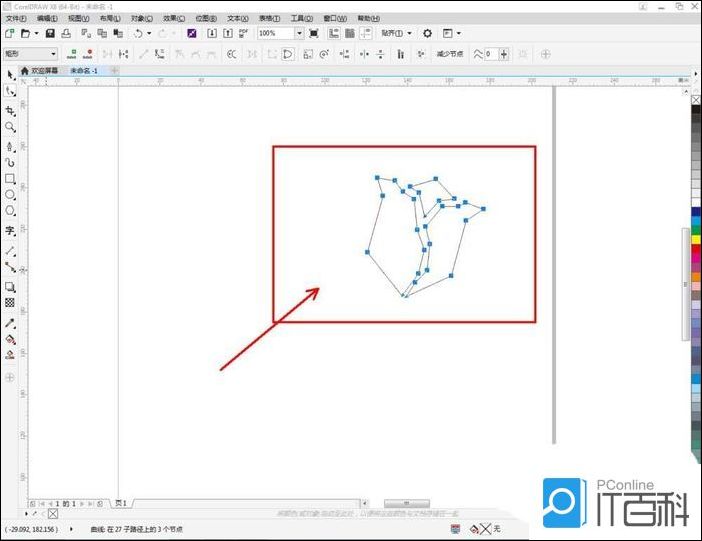702x541 pixels.
Task: Pick the black swatch in color palette
Action: [696, 110]
